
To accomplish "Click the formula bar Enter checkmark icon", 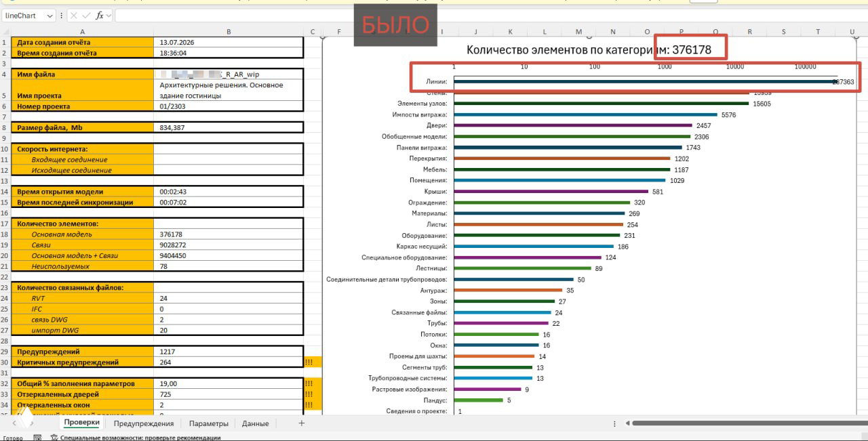I will click(86, 16).
